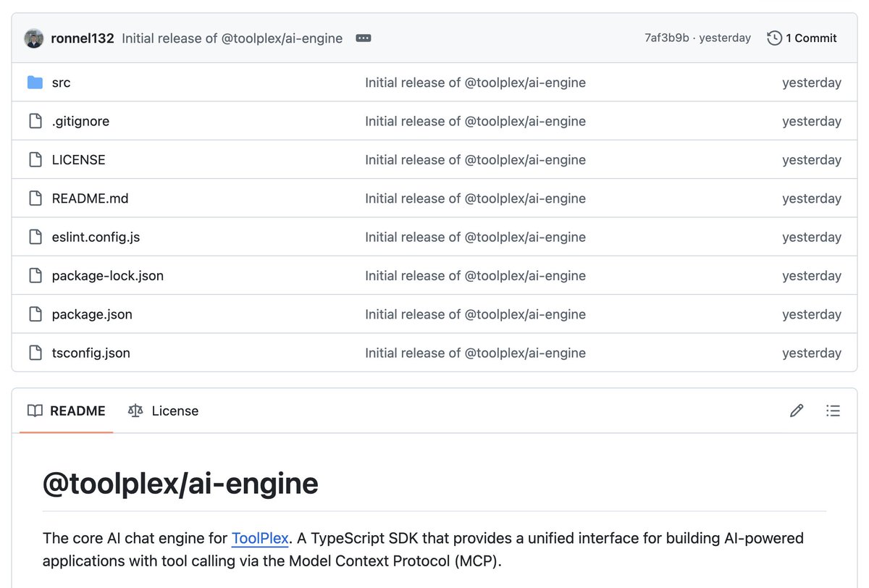Open the ToolPlex link in README

(260, 539)
